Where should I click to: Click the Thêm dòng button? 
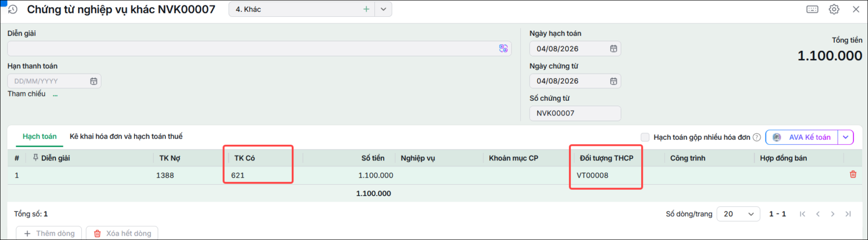click(x=49, y=233)
